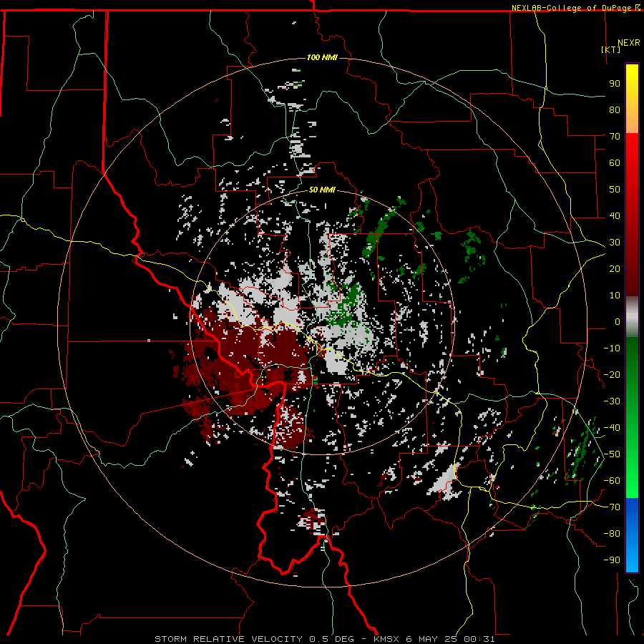The image size is (644, 644).
Task: Click the 90 value on velocity scale
Action: 615,84
